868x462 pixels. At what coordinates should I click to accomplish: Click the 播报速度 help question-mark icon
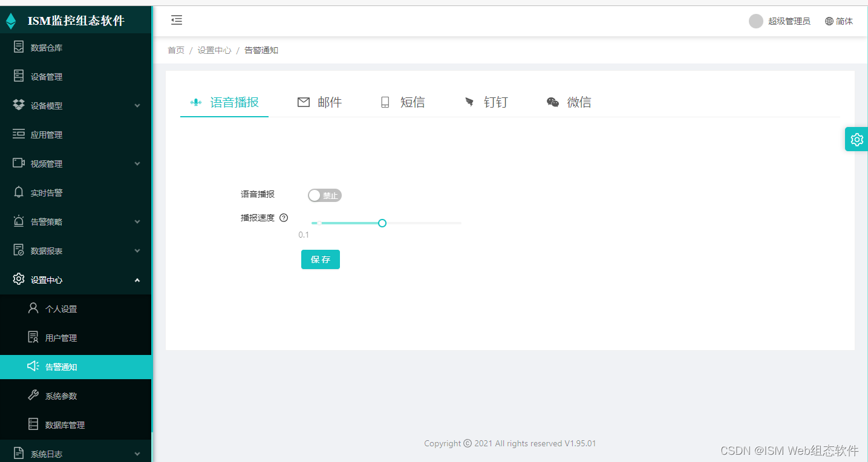(x=284, y=218)
